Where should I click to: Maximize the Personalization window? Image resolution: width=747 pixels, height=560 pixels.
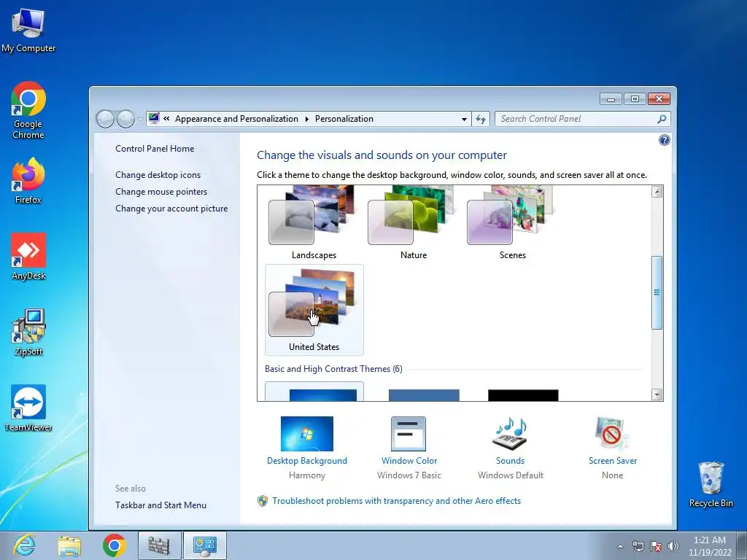coord(635,98)
